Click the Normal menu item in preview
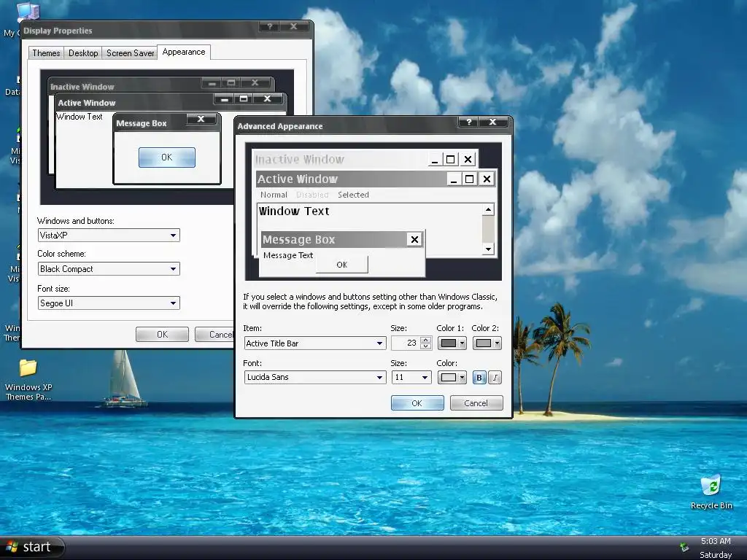The width and height of the screenshot is (747, 560). point(274,195)
